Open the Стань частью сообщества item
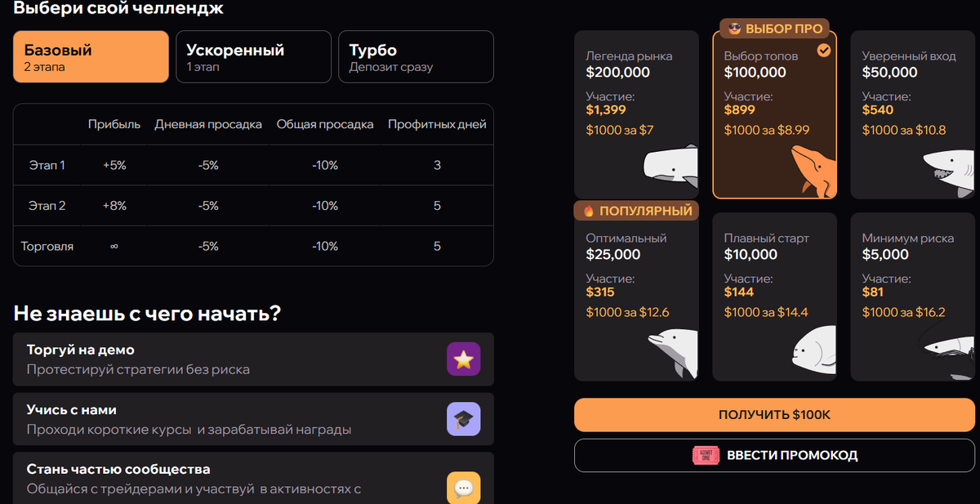Image resolution: width=980 pixels, height=504 pixels. click(229, 479)
